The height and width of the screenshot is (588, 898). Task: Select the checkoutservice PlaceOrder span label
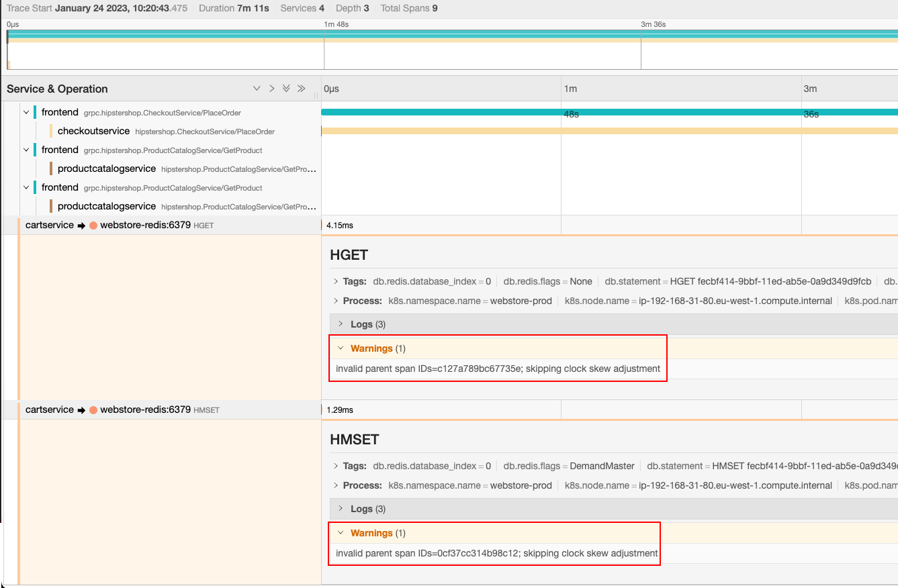(x=93, y=131)
